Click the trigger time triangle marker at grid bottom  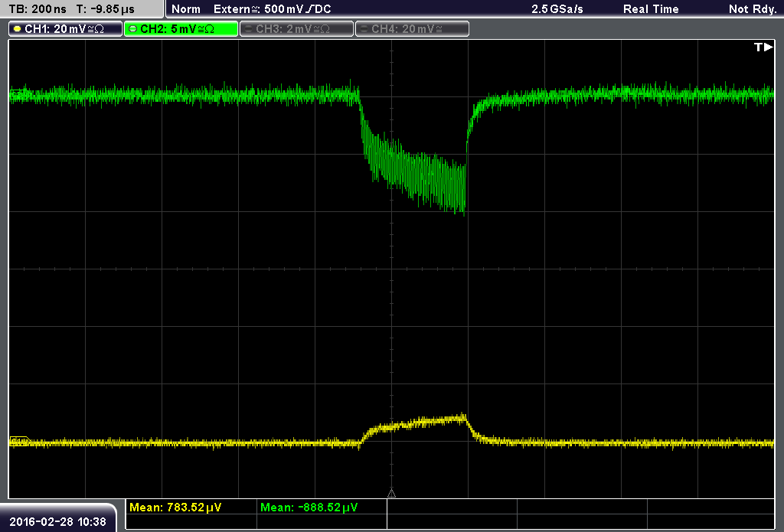click(391, 493)
